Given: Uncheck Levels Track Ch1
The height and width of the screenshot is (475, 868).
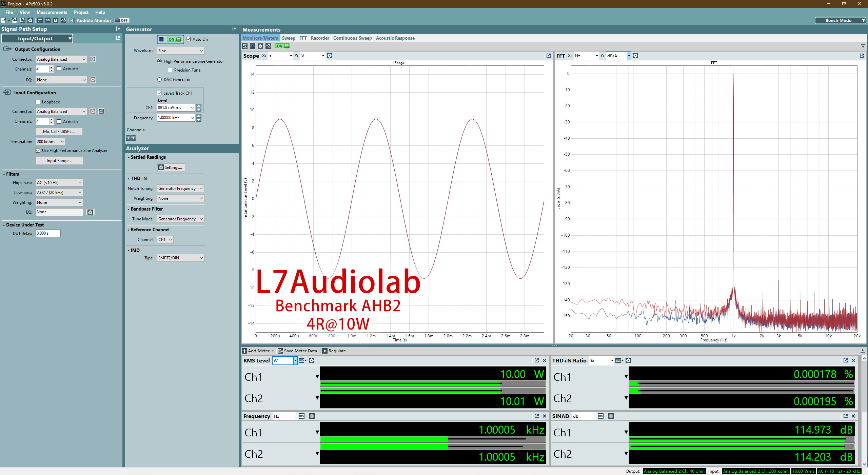Looking at the screenshot, I should click(x=159, y=93).
